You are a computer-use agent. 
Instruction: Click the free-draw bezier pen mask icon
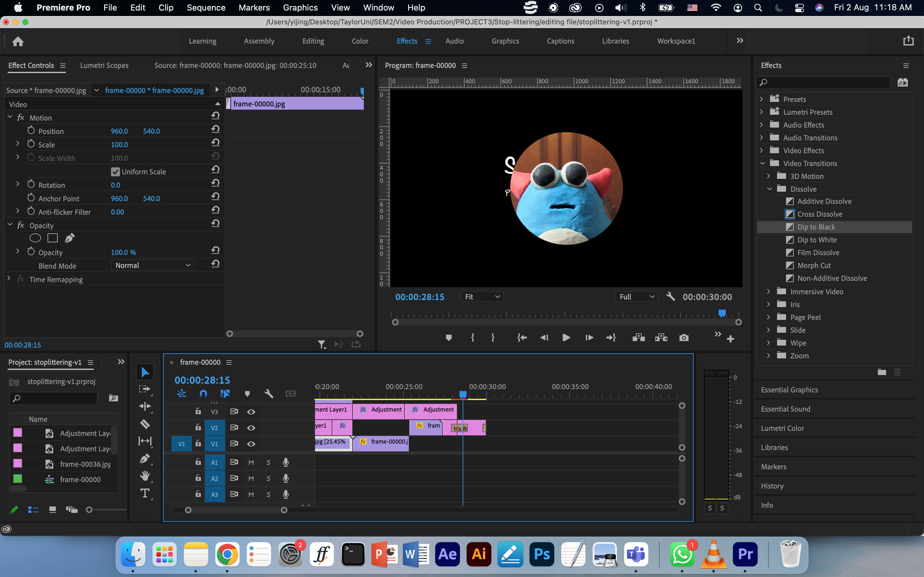[x=70, y=238]
